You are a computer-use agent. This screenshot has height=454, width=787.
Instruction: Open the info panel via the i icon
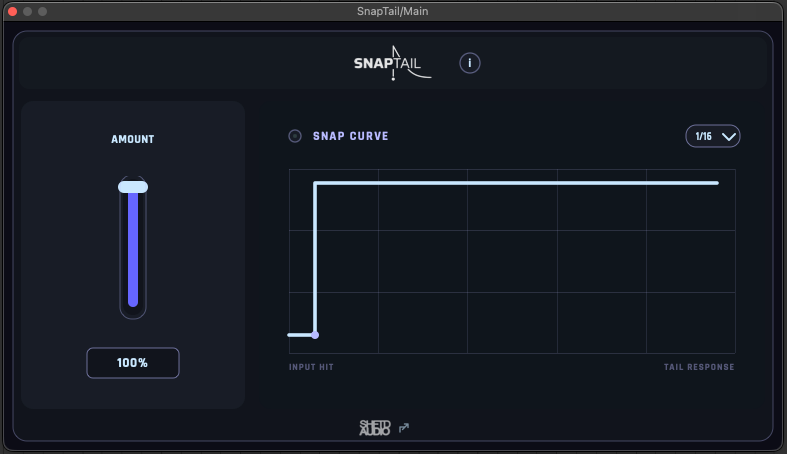[469, 63]
